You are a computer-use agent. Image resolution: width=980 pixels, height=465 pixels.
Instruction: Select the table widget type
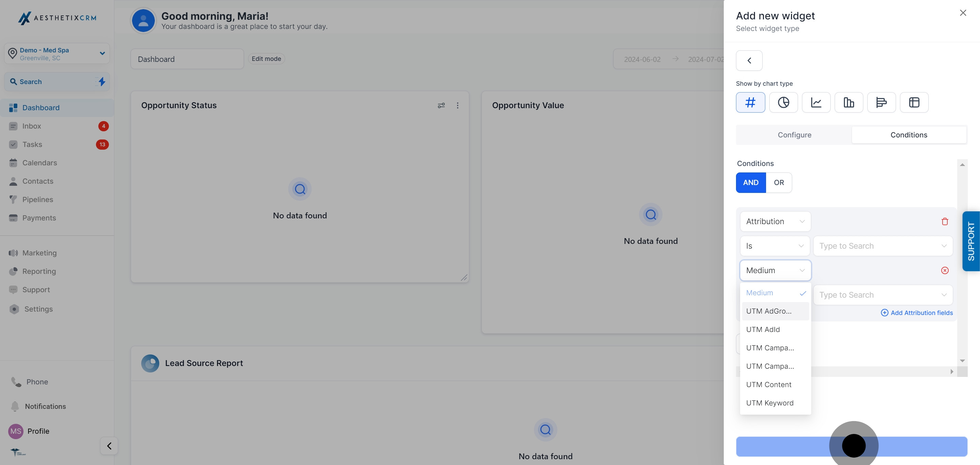(914, 102)
